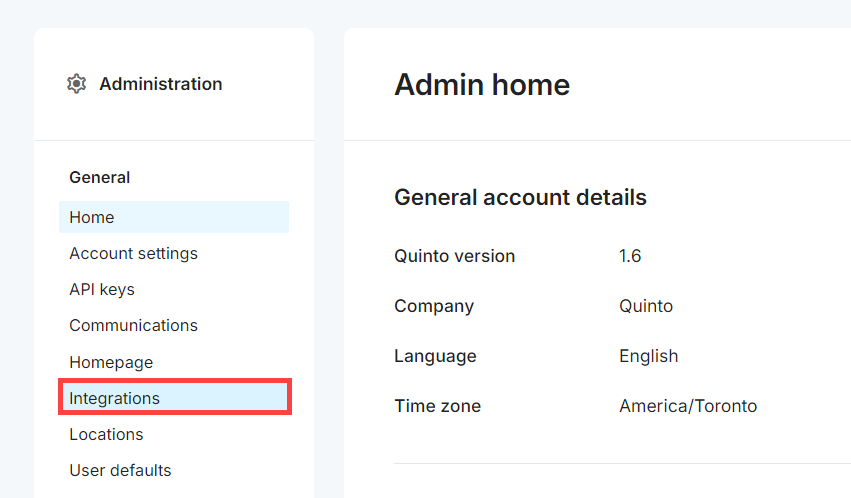Click the Company field label
The image size is (851, 498).
click(434, 306)
